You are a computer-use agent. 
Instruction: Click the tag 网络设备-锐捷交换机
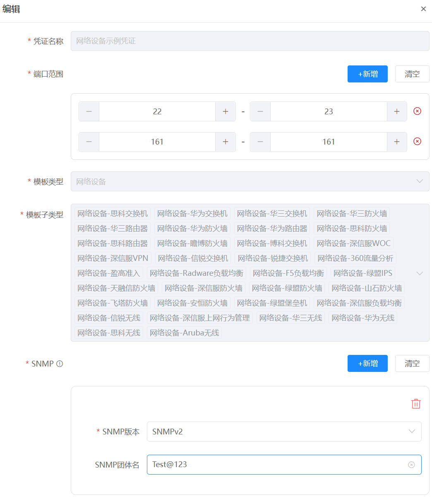(273, 258)
